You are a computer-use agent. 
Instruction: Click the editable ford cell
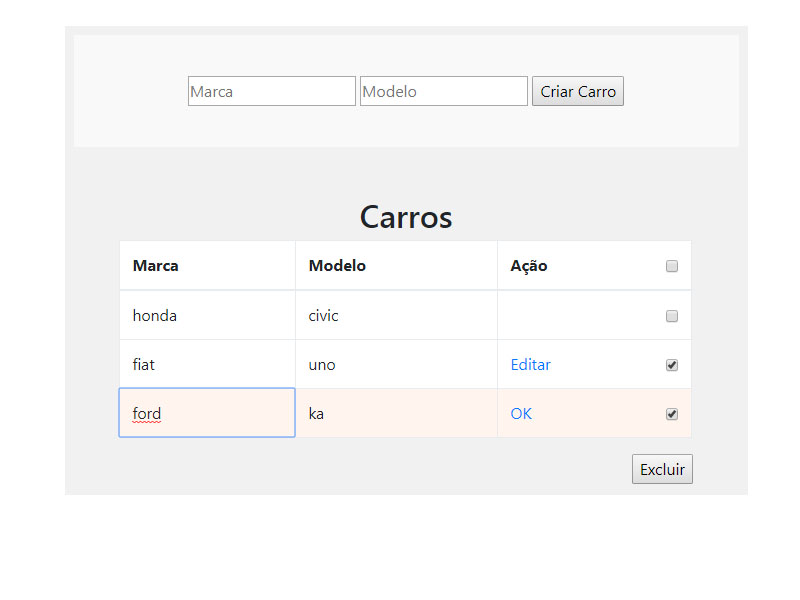207,413
